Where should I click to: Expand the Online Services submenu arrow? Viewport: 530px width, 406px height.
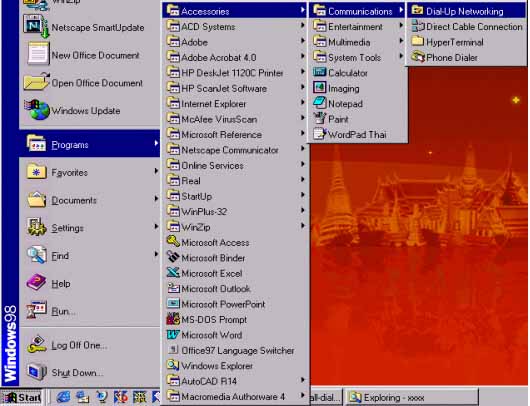coord(303,164)
